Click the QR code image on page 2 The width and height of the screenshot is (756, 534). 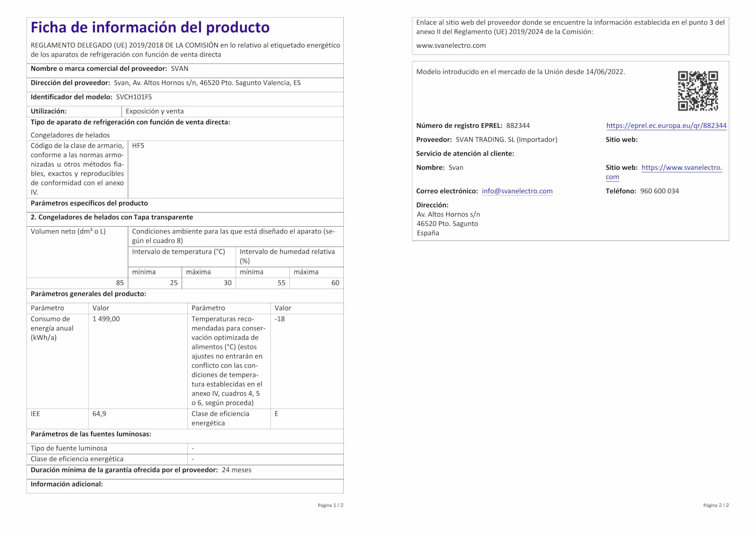point(698,91)
